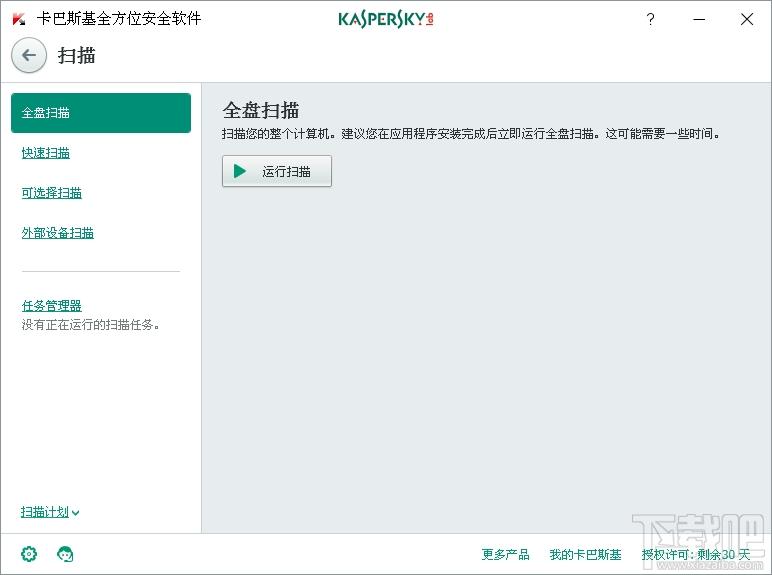Switch to 快速扫描

coord(46,153)
